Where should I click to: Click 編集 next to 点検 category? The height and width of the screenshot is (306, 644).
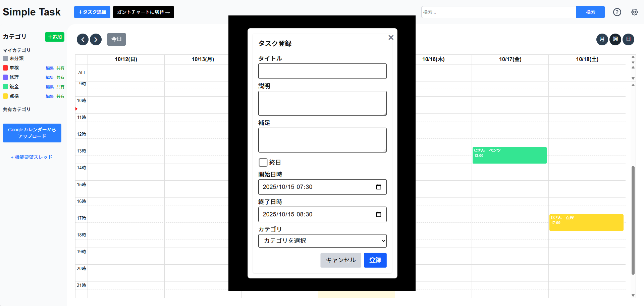coord(49,96)
